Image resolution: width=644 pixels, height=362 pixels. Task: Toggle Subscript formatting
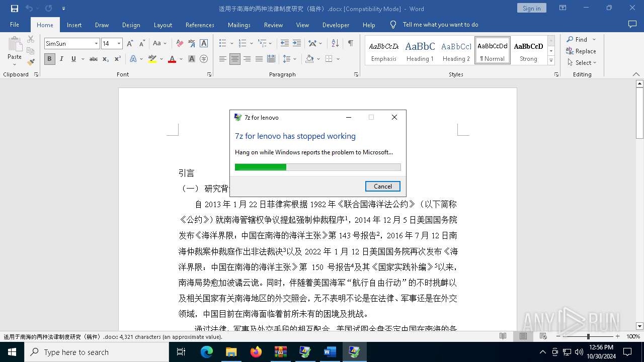106,59
